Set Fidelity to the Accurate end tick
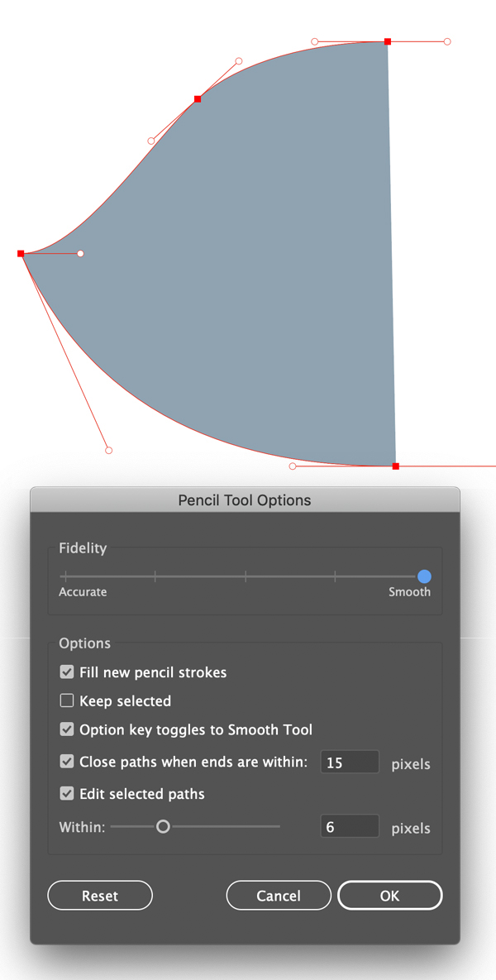The image size is (496, 980). tap(65, 576)
